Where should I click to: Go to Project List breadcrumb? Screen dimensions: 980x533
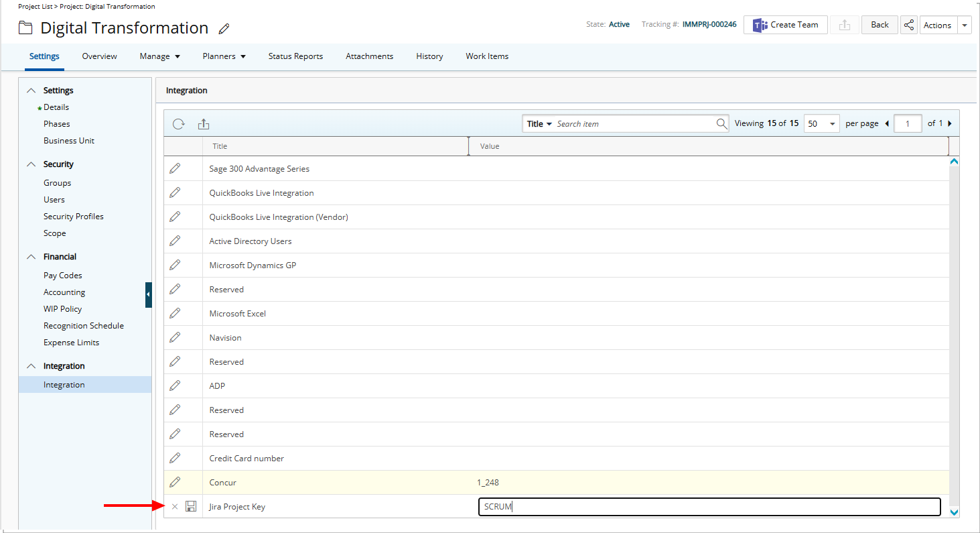(35, 6)
